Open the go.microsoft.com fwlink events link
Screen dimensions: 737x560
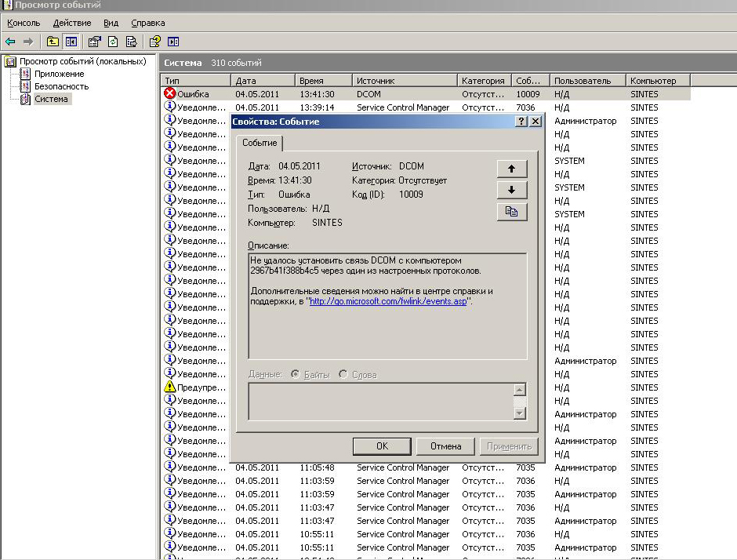(x=388, y=301)
